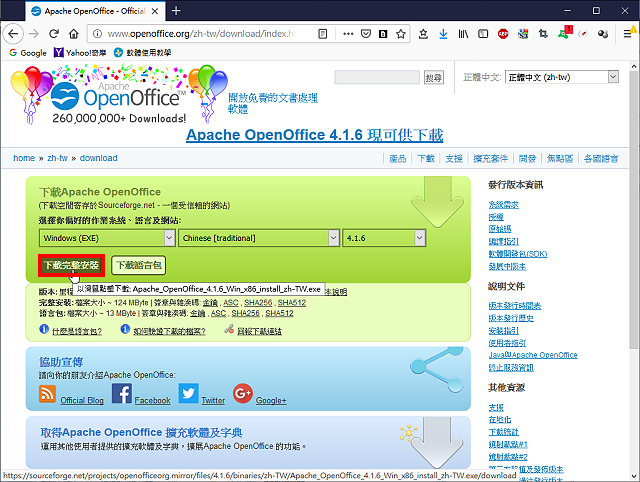Screen dimensions: 640x482
Task: Open page actions three-dot menu
Action: (x=348, y=34)
